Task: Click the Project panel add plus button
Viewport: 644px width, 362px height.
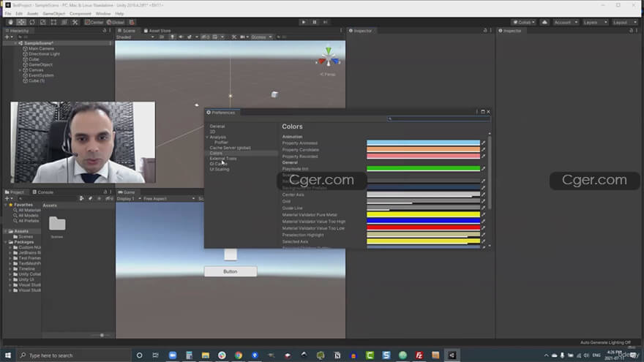Action: [8, 199]
